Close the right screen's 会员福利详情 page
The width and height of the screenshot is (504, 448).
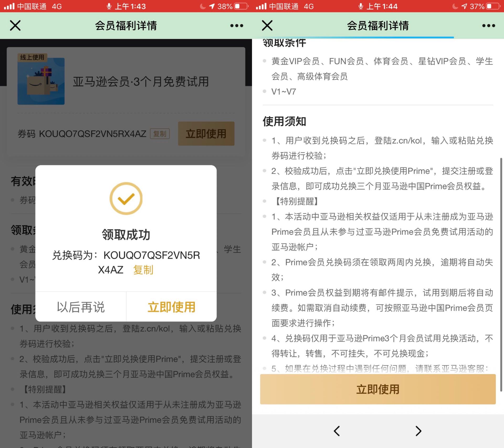(x=267, y=25)
